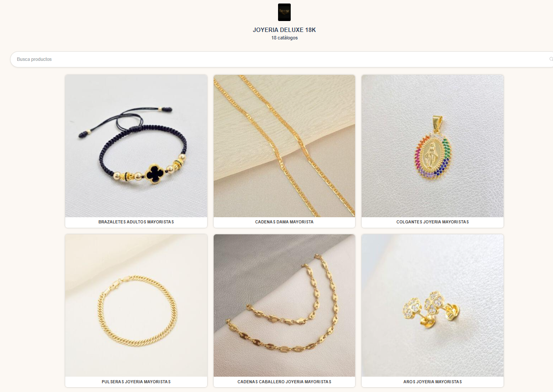Click the 18 catálogos count text
Image resolution: width=553 pixels, height=392 pixels.
pos(284,38)
